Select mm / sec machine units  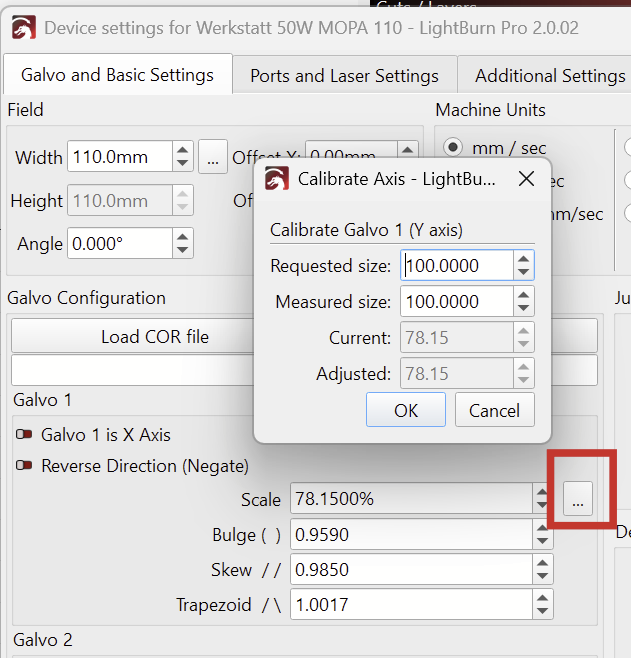453,147
